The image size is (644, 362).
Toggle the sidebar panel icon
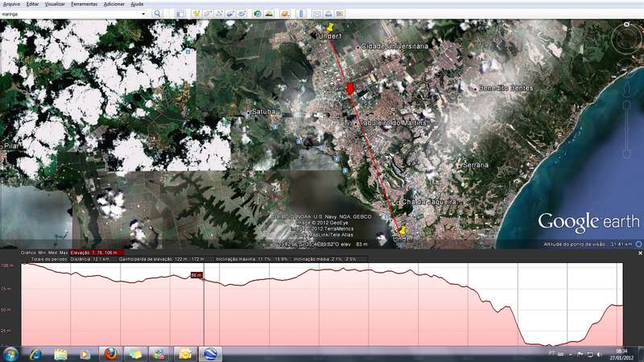[180, 14]
